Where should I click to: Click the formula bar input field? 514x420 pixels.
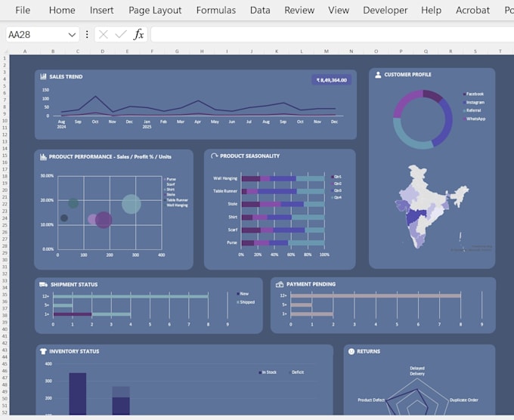click(x=332, y=35)
